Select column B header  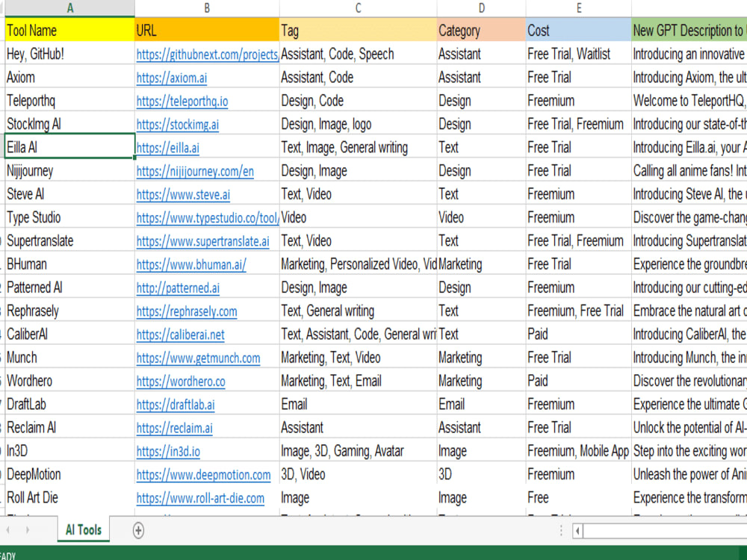click(207, 8)
